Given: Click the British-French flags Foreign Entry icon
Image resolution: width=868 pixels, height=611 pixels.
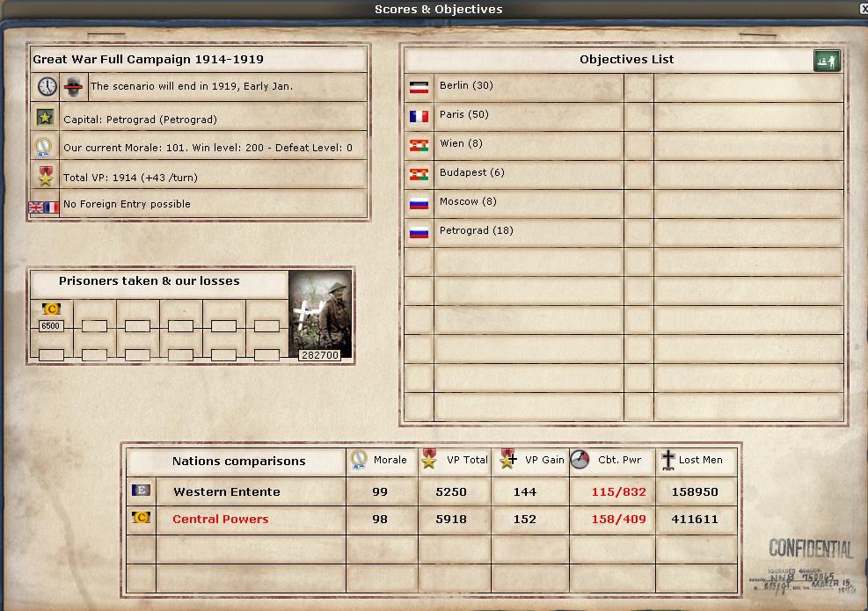Looking at the screenshot, I should 43,207.
